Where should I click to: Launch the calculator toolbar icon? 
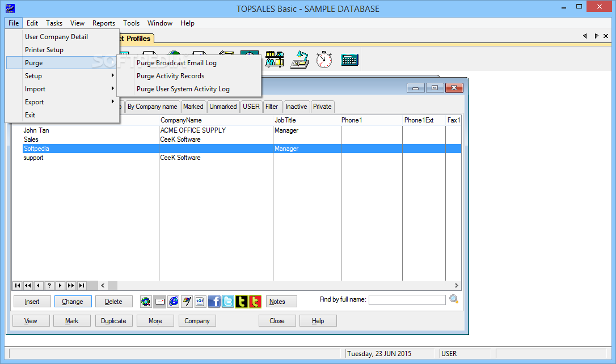click(349, 60)
